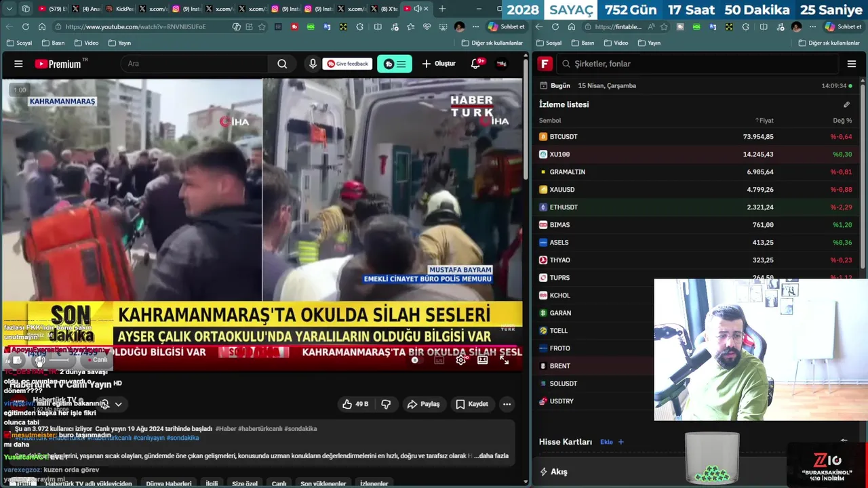Open video player settings gear

461,360
